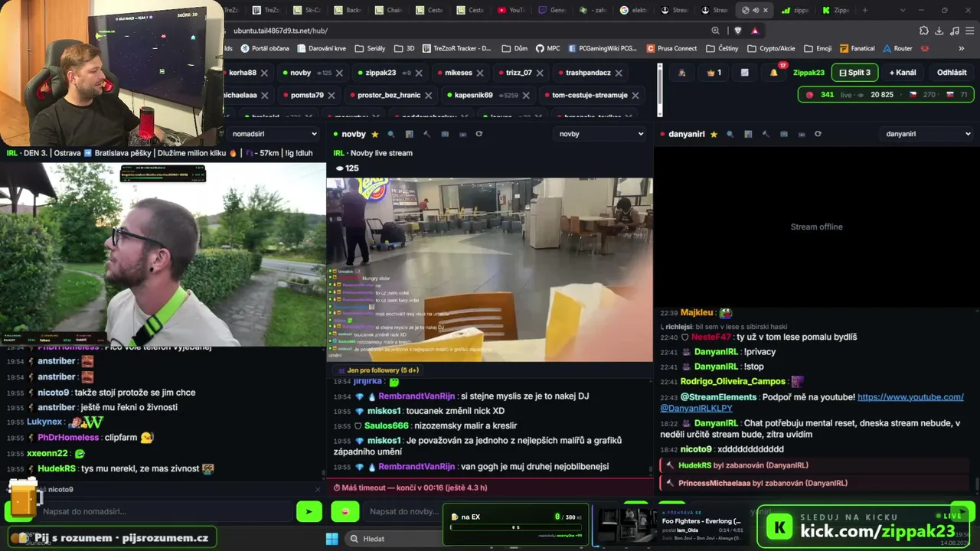Open mod tools hammer in danyanirl panel

[x=765, y=134]
